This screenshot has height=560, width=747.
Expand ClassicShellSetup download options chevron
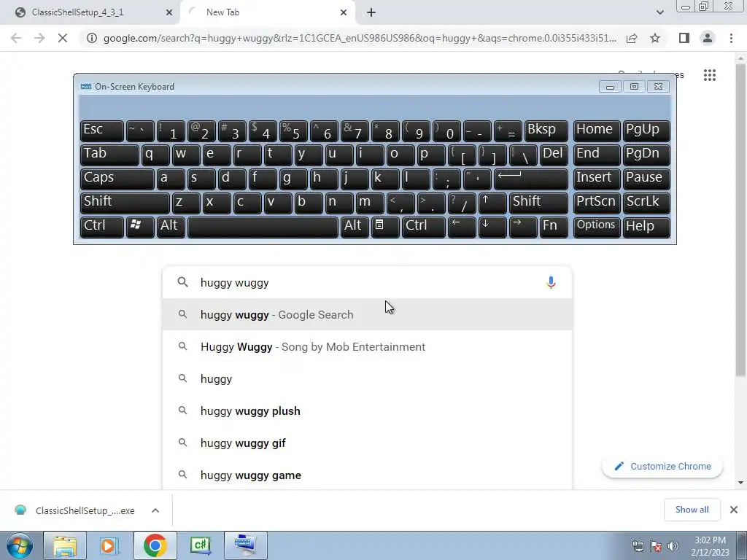[x=155, y=510]
